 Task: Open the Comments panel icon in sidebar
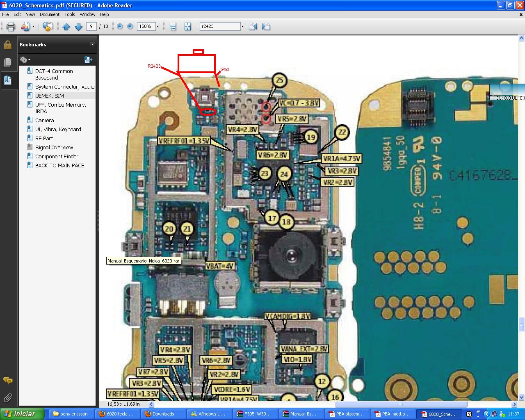click(x=7, y=380)
